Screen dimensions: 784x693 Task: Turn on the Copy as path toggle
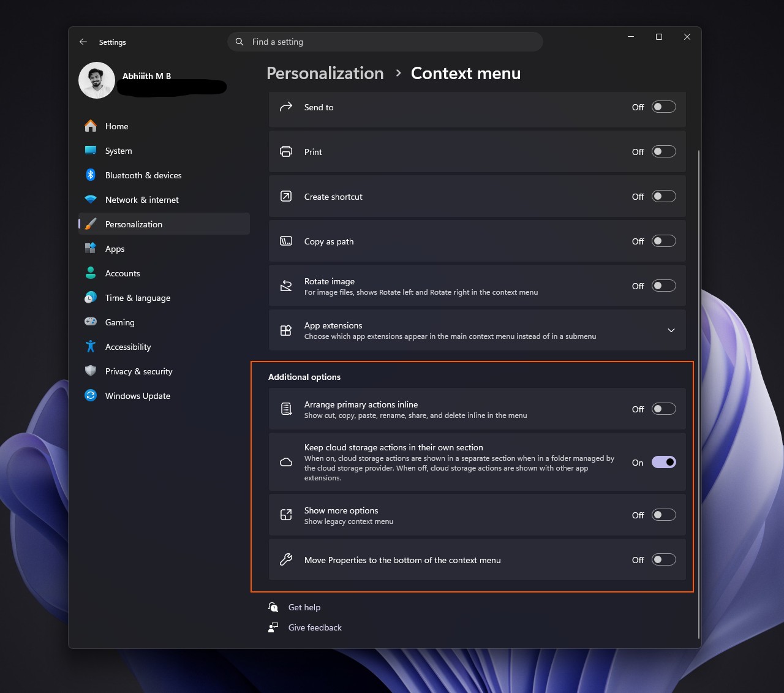pyautogui.click(x=664, y=241)
